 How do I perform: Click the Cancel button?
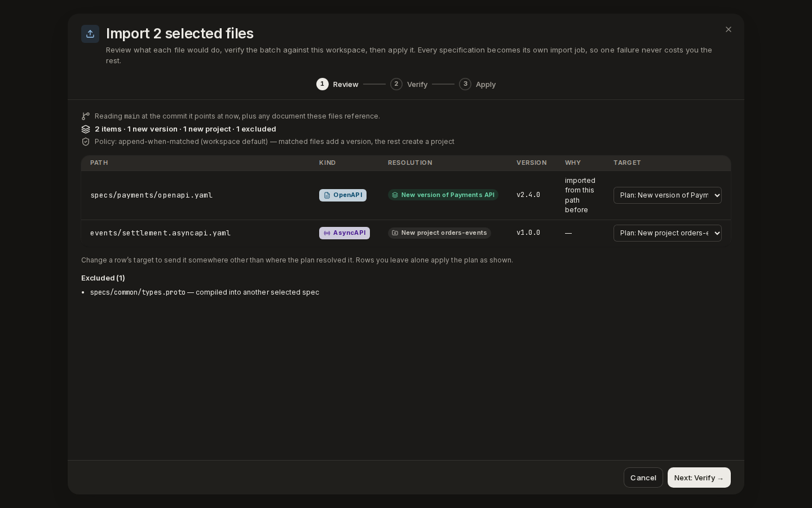click(x=643, y=478)
